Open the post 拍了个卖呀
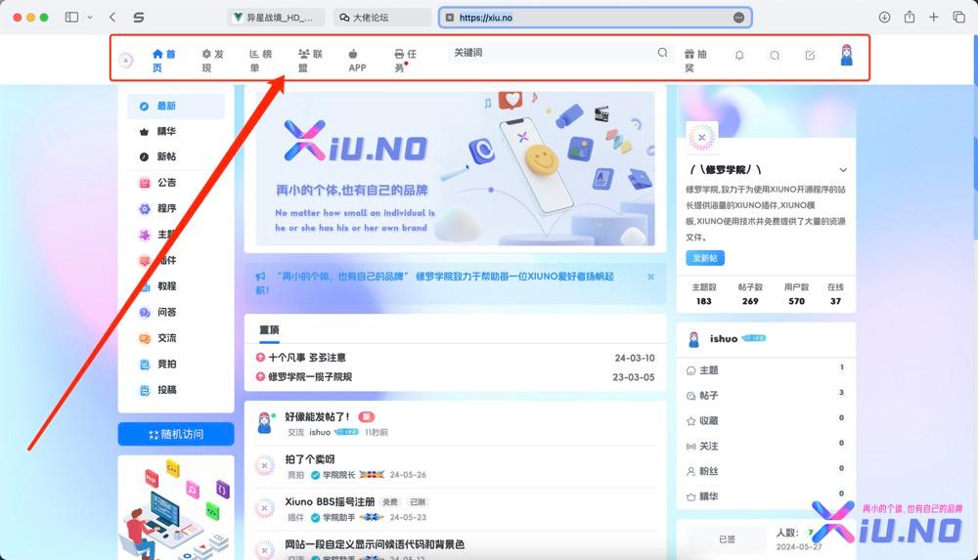 (x=310, y=459)
